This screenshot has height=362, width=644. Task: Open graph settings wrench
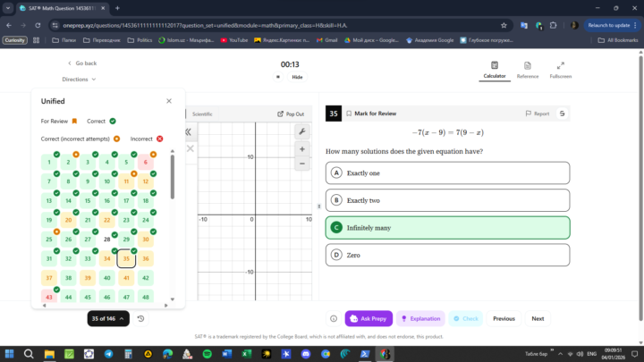pos(302,131)
